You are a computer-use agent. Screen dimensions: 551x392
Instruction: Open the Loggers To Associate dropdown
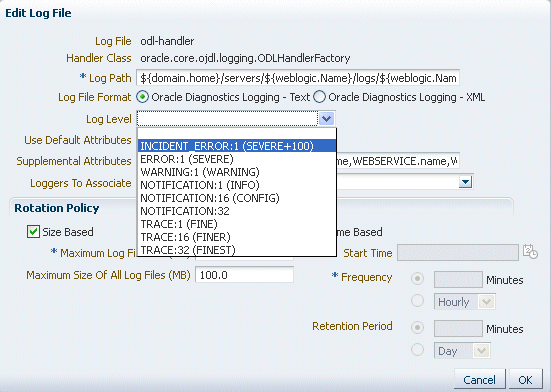(x=466, y=182)
